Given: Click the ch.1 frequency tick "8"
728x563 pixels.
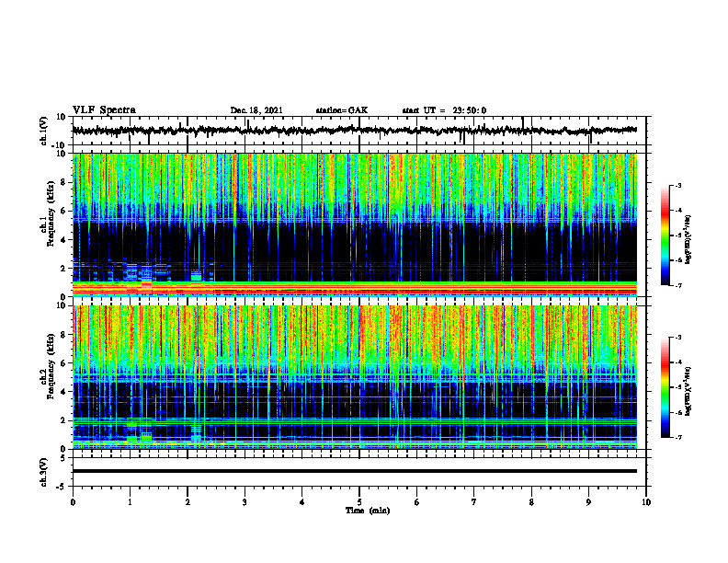Looking at the screenshot, I should click(x=64, y=182).
